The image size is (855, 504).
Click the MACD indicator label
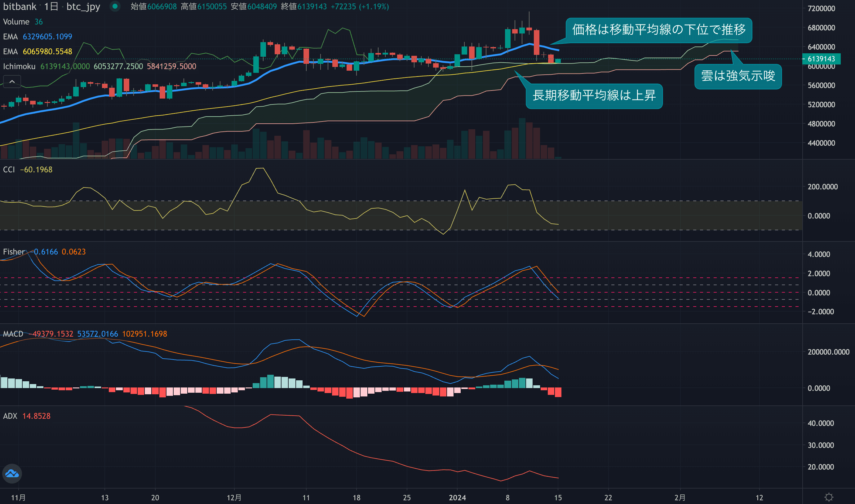[13, 334]
